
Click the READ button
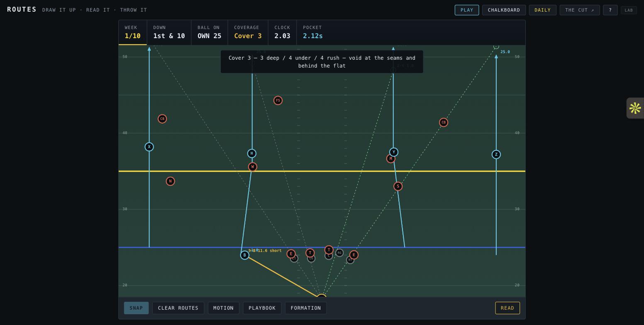[507, 308]
